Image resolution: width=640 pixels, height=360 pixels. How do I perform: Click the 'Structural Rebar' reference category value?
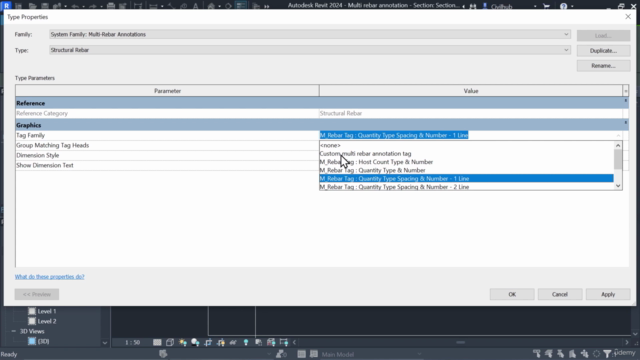[341, 113]
